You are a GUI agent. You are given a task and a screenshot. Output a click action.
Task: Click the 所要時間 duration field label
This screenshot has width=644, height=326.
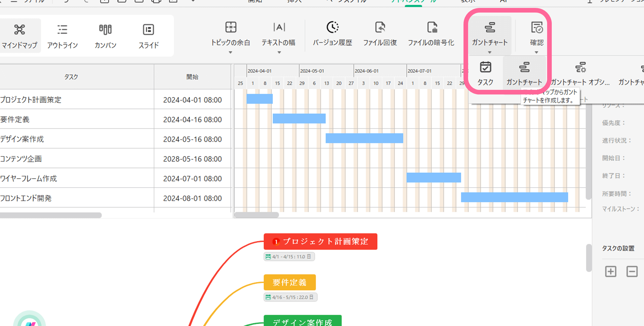[617, 194]
